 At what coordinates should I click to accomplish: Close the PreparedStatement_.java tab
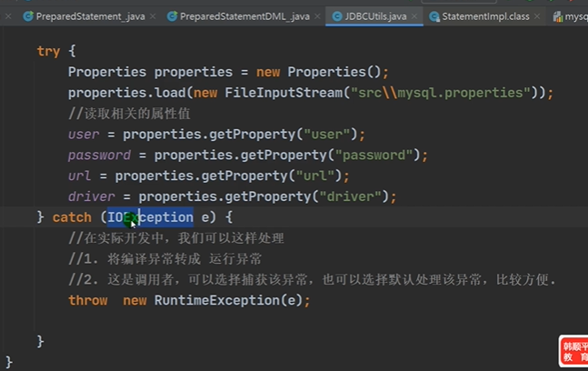click(x=153, y=16)
